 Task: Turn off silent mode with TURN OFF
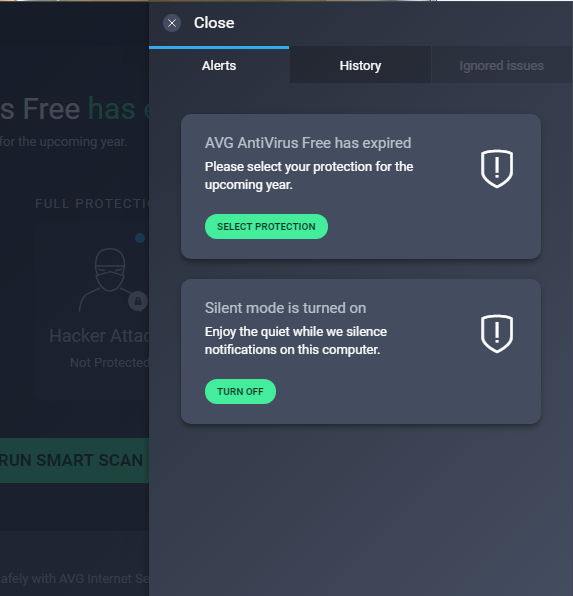(240, 392)
